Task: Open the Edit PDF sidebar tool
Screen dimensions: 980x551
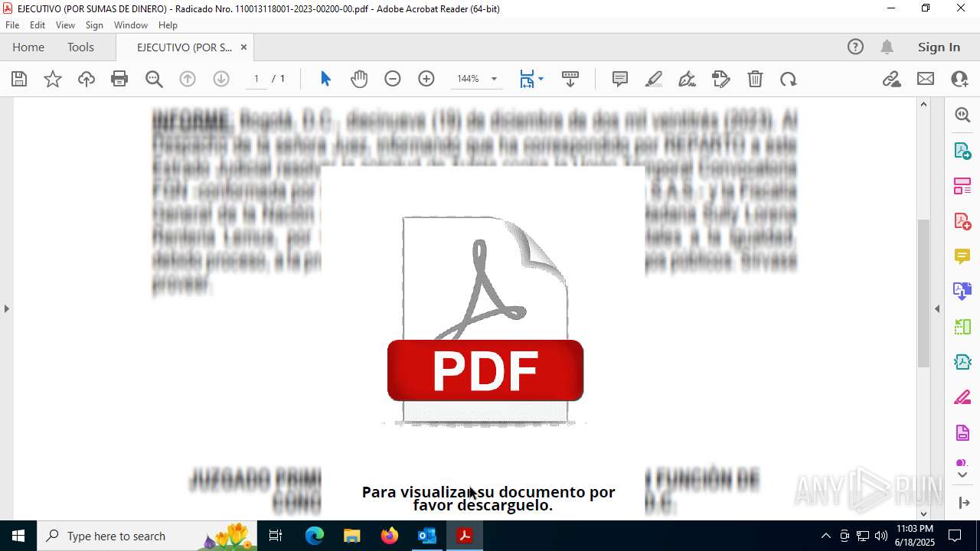Action: tap(962, 362)
